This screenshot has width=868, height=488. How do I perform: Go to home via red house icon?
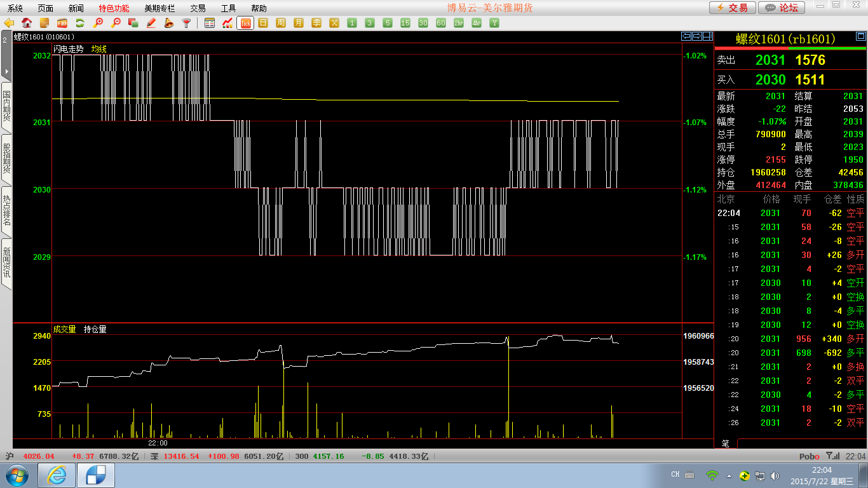coord(27,23)
